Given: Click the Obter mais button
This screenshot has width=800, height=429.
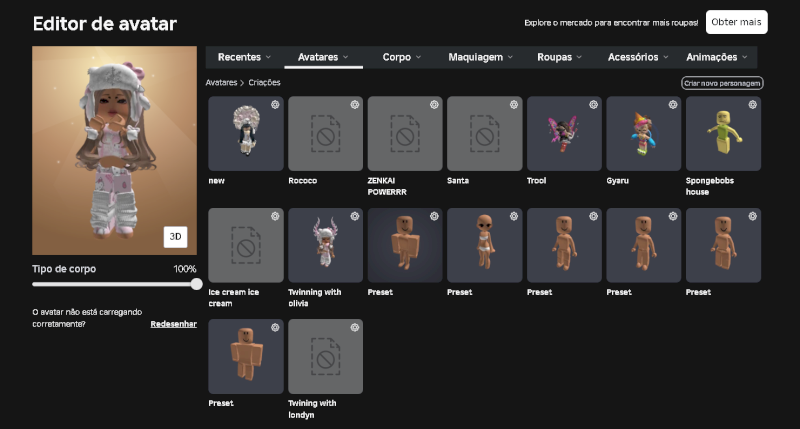Looking at the screenshot, I should pos(736,22).
